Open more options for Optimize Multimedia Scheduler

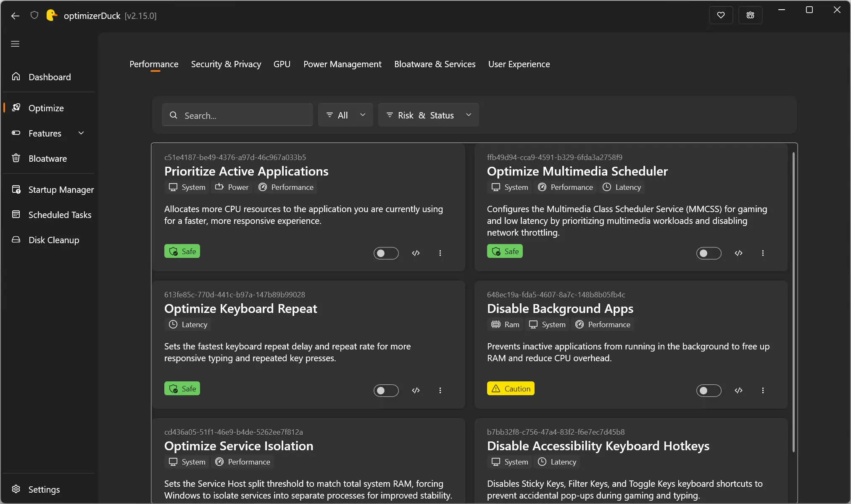coord(763,253)
